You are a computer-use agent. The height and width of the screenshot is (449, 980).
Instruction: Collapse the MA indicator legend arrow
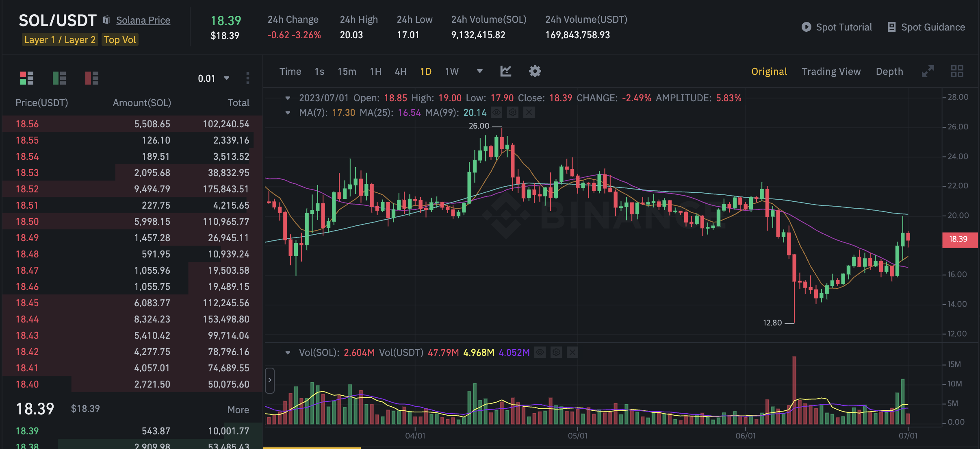(x=288, y=113)
